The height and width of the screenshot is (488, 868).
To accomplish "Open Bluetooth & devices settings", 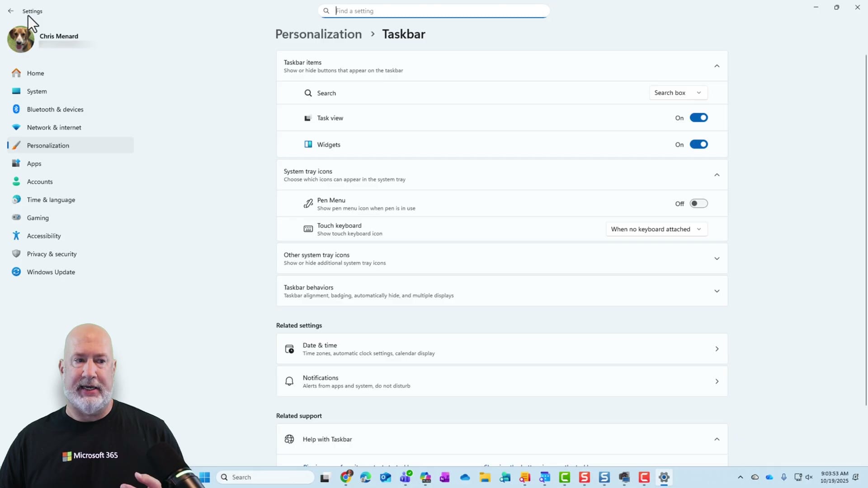I will [55, 109].
